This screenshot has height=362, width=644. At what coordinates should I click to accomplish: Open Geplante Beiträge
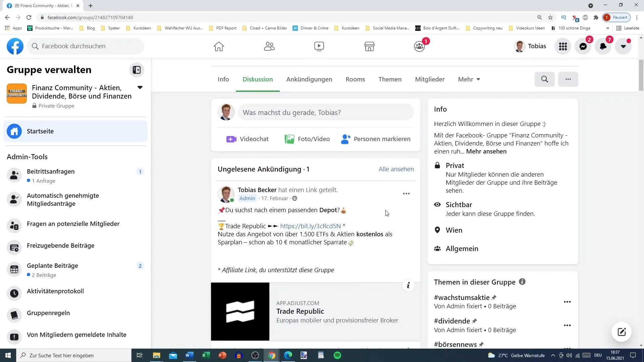[75, 270]
